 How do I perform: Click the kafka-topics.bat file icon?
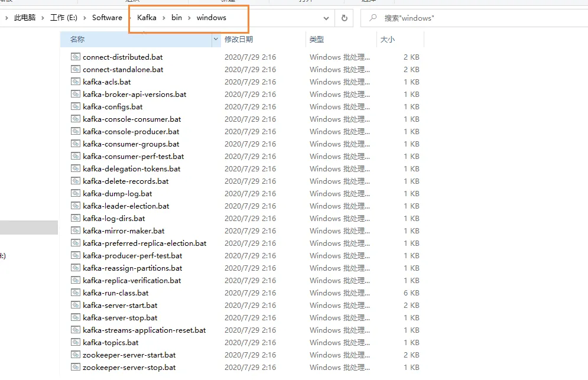(x=75, y=343)
